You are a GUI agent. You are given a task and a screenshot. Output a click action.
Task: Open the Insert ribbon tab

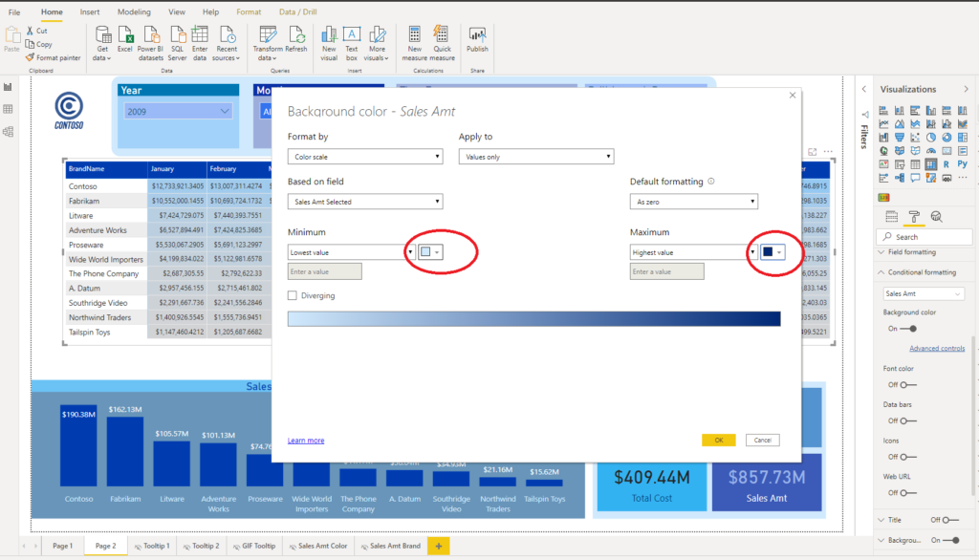(x=89, y=11)
